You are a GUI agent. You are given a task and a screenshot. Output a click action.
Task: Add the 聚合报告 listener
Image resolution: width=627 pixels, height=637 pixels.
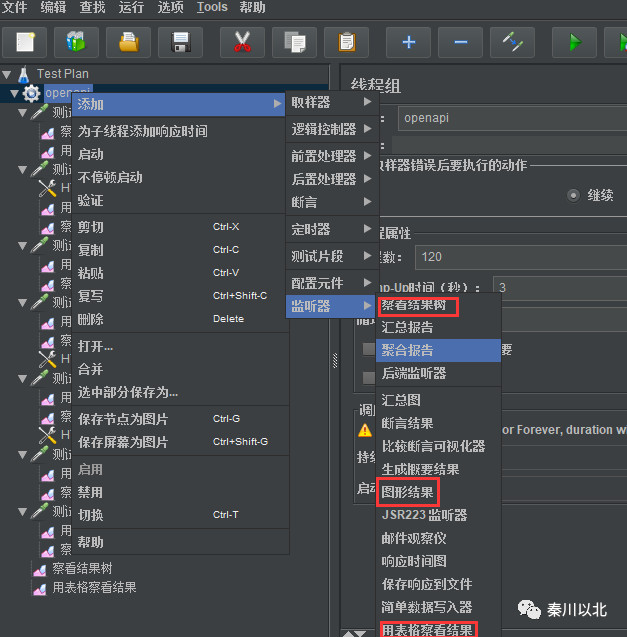(x=438, y=350)
